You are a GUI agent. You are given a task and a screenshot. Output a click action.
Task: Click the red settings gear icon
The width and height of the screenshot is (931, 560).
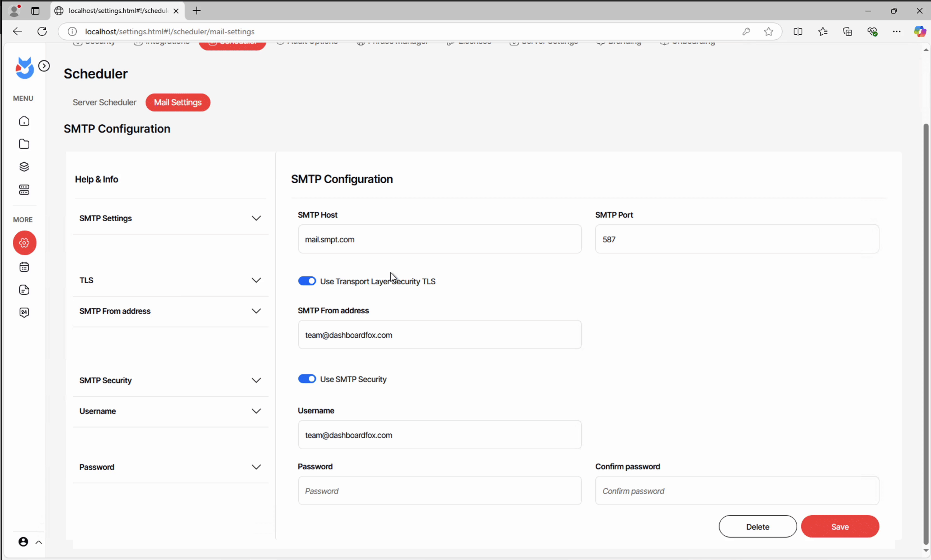click(25, 243)
